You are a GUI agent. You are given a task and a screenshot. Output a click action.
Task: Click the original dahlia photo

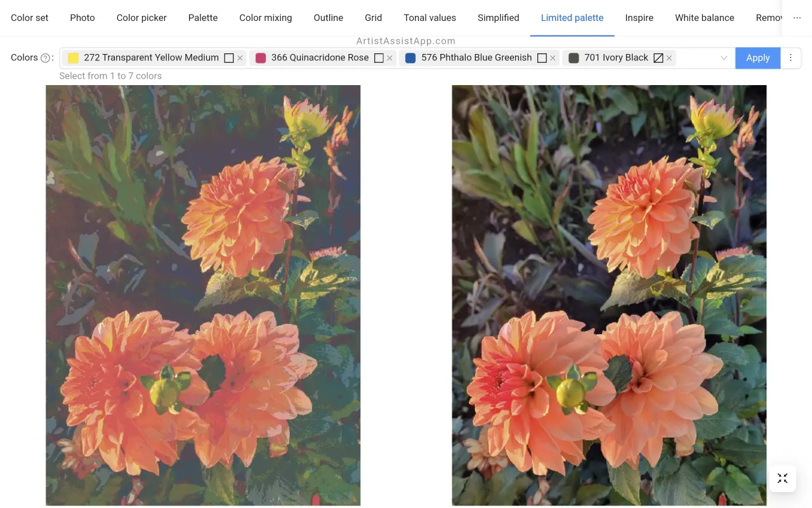[x=609, y=295]
